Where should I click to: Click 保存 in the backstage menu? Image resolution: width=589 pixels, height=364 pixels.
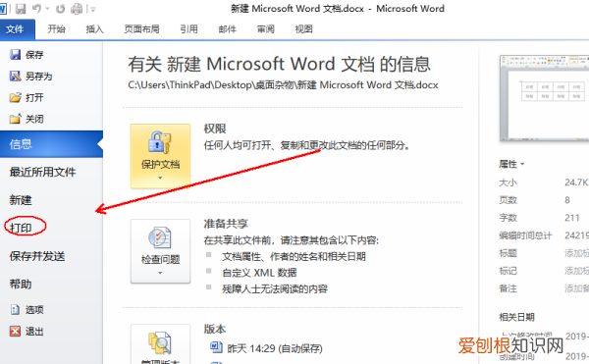click(27, 55)
